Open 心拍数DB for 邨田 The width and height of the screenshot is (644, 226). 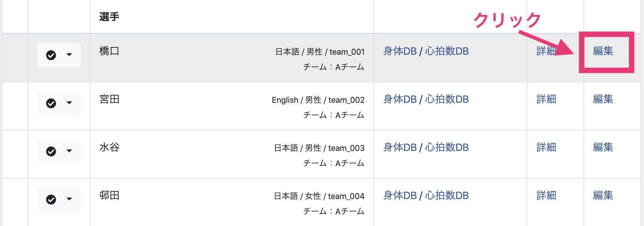(447, 195)
